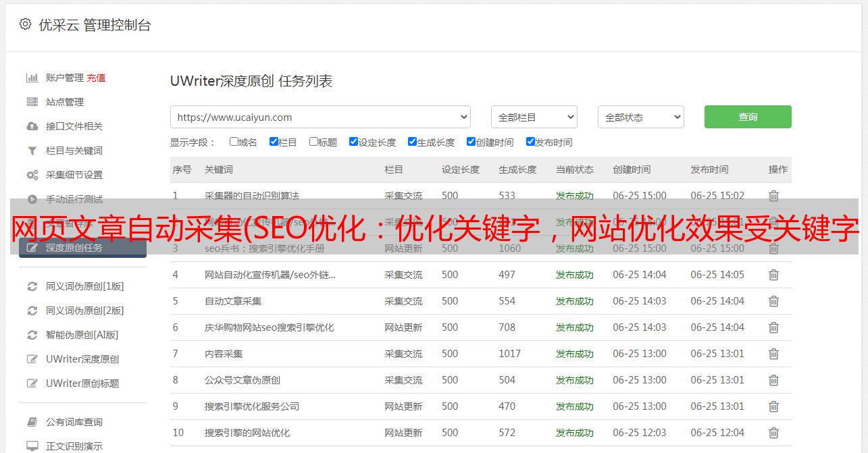Click the keyword 公众号文章伪原创
The width and height of the screenshot is (868, 453).
tap(242, 380)
